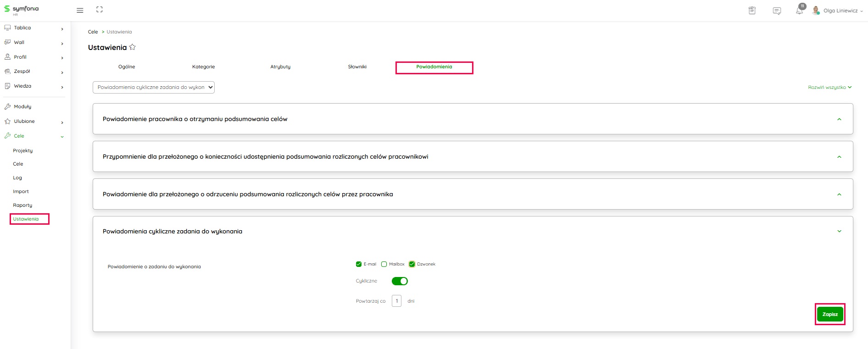The image size is (868, 349).
Task: Click the Zapisz save button
Action: (x=830, y=314)
